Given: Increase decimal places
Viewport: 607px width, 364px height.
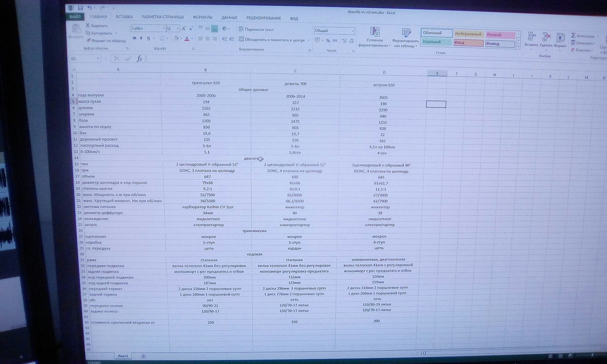Looking at the screenshot, I should [x=345, y=41].
